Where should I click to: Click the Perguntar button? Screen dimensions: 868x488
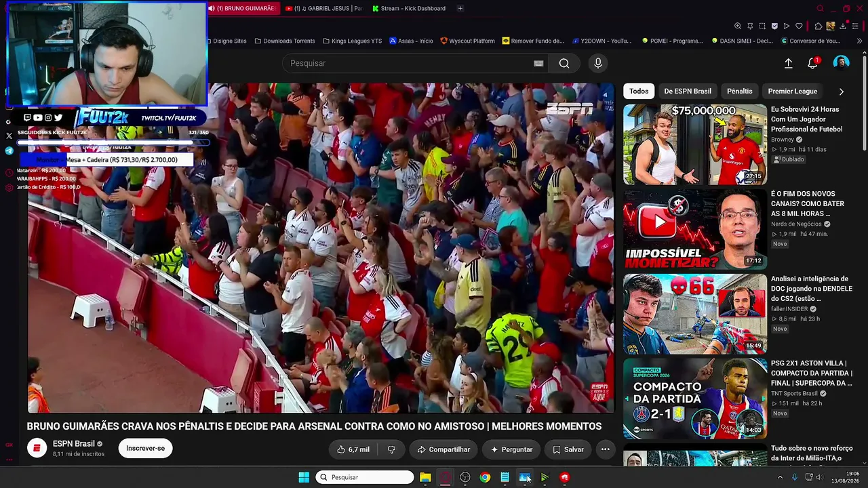[511, 449]
